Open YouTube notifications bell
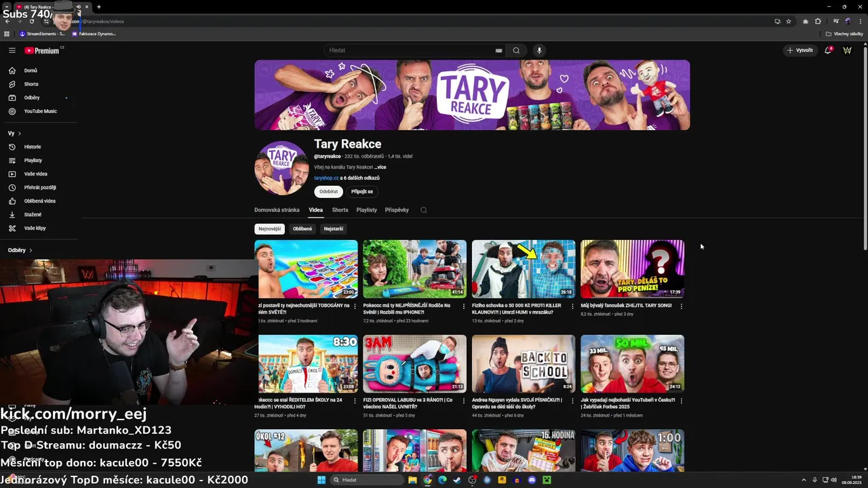 pos(828,50)
